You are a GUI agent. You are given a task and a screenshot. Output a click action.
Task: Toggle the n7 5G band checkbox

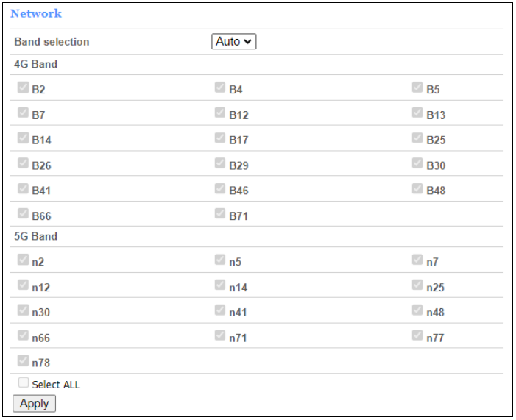[417, 260]
